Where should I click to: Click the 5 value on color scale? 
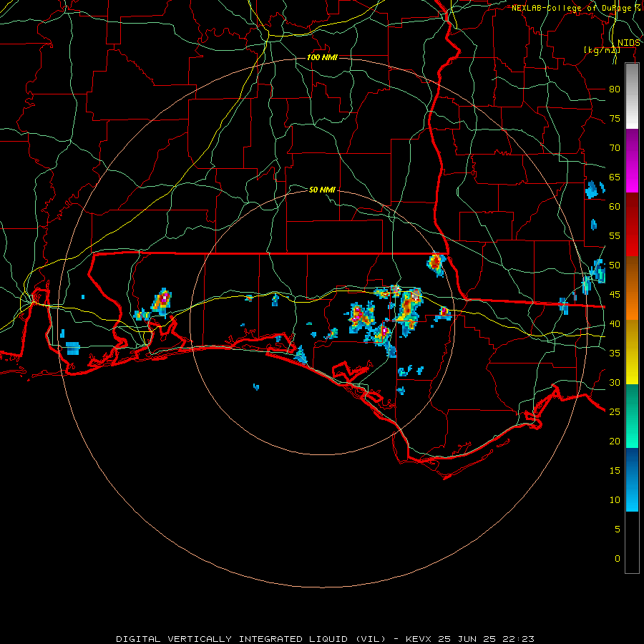click(x=618, y=530)
